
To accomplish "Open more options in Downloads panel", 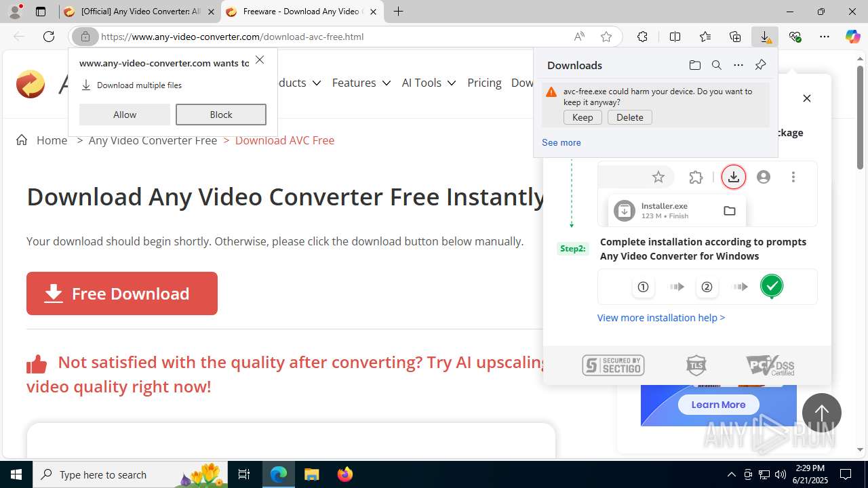I will click(x=738, y=65).
